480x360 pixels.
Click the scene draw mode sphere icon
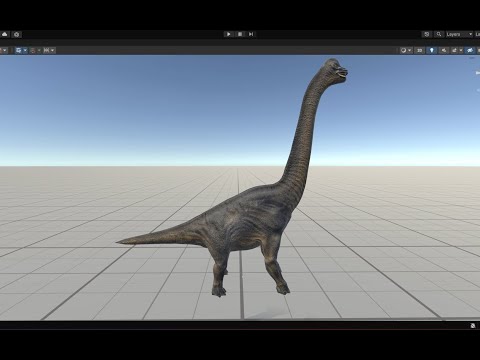click(404, 50)
